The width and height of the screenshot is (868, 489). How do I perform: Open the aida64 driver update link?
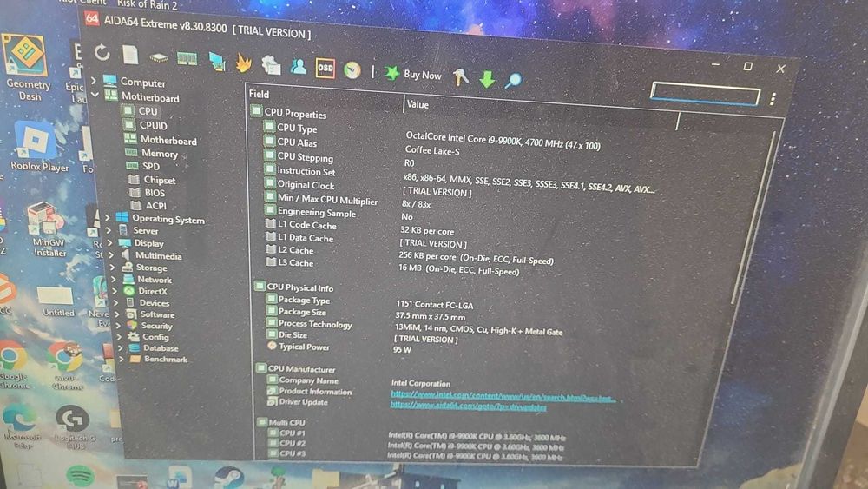469,406
